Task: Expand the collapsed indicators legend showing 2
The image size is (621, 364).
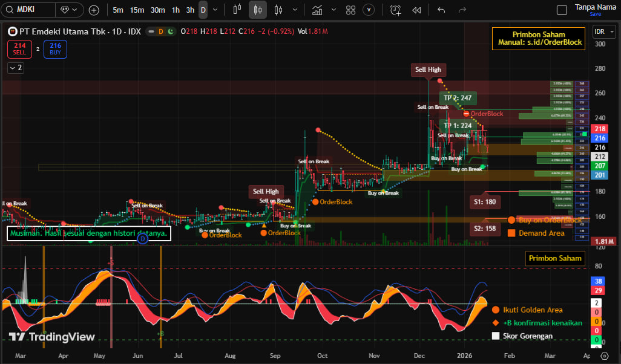Action: (16, 68)
